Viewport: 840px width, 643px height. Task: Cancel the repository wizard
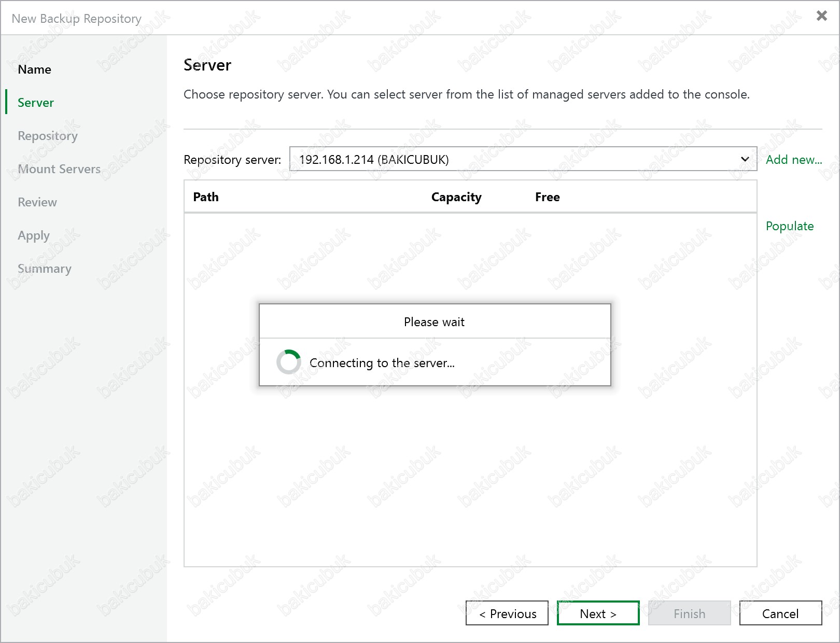[x=780, y=613]
